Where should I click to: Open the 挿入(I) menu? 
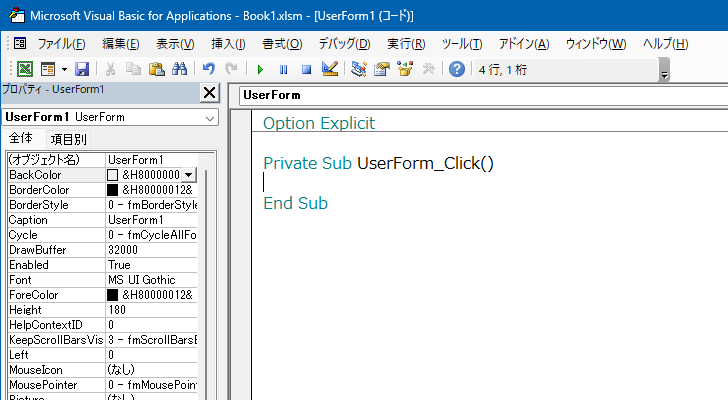pos(228,44)
